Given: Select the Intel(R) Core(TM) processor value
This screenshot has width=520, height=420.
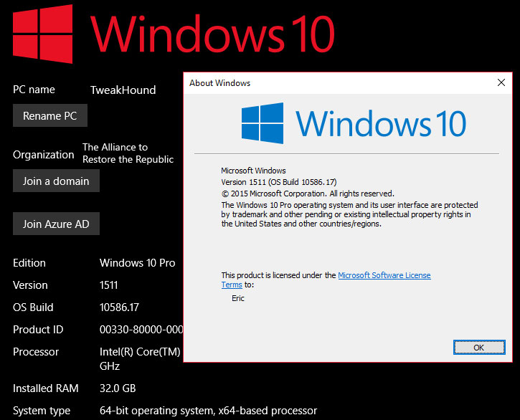Looking at the screenshot, I should pyautogui.click(x=140, y=358).
